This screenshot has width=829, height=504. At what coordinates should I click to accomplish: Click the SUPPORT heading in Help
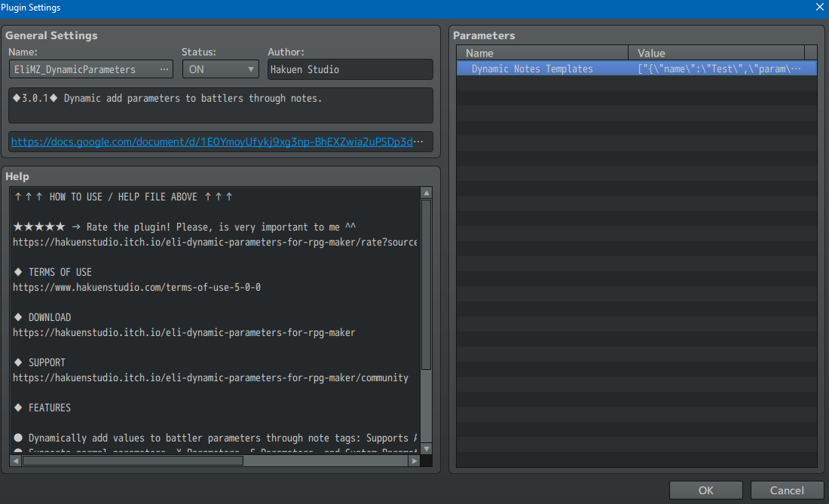point(47,362)
